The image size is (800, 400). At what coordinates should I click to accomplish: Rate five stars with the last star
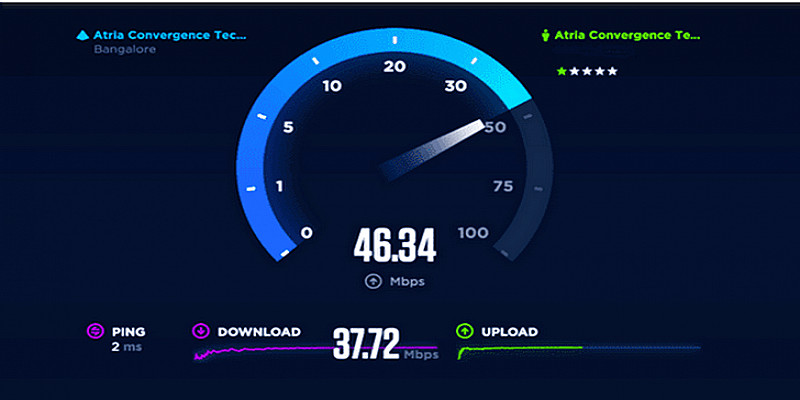(612, 71)
